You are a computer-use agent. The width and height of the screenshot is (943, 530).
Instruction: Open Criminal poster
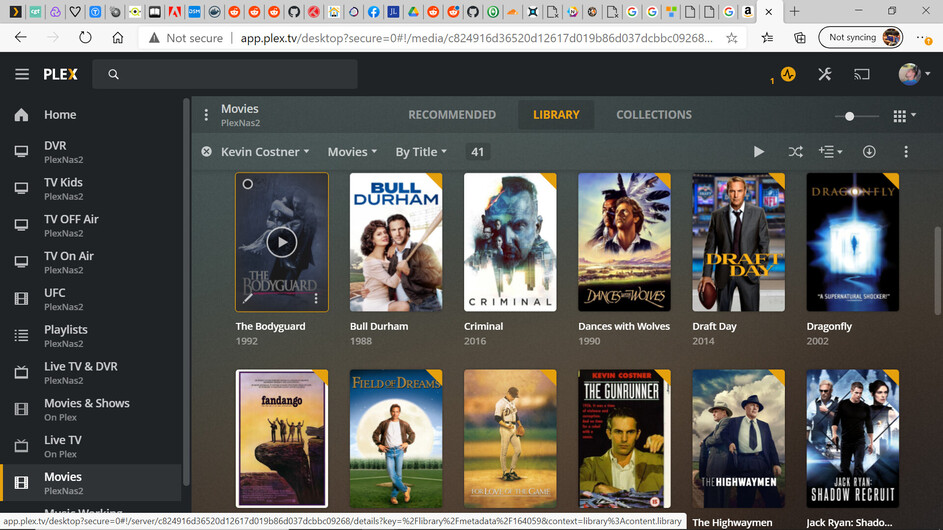(510, 242)
